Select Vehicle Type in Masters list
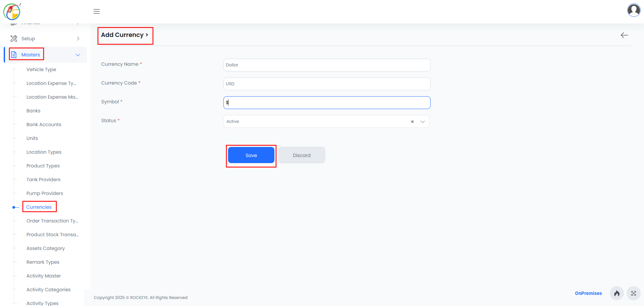Image resolution: width=644 pixels, height=306 pixels. click(41, 69)
